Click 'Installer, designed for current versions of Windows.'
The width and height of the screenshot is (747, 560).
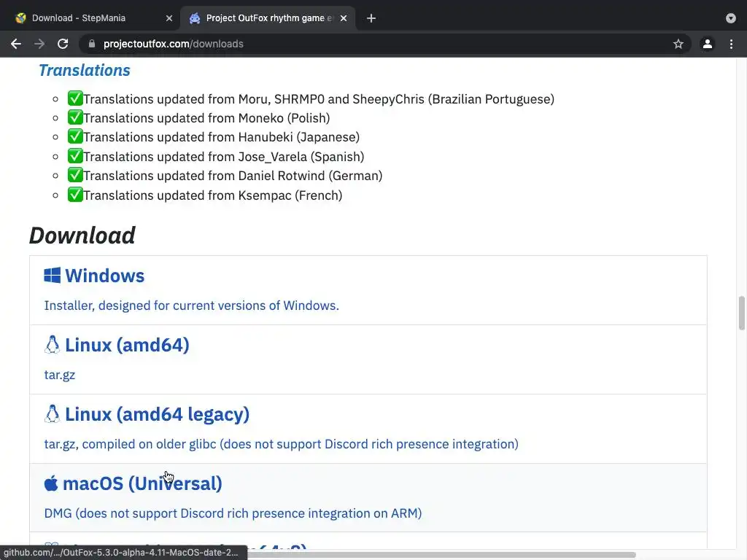pyautogui.click(x=192, y=306)
